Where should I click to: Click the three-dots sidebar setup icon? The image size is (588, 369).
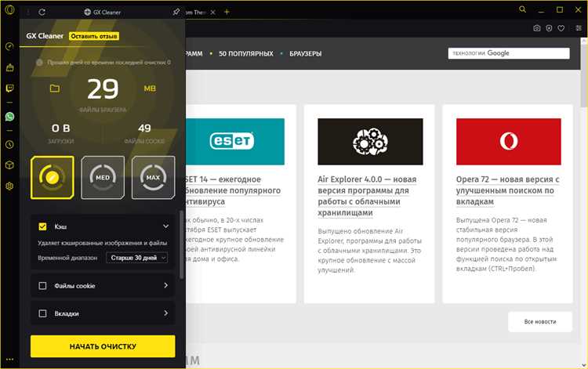tap(9, 360)
